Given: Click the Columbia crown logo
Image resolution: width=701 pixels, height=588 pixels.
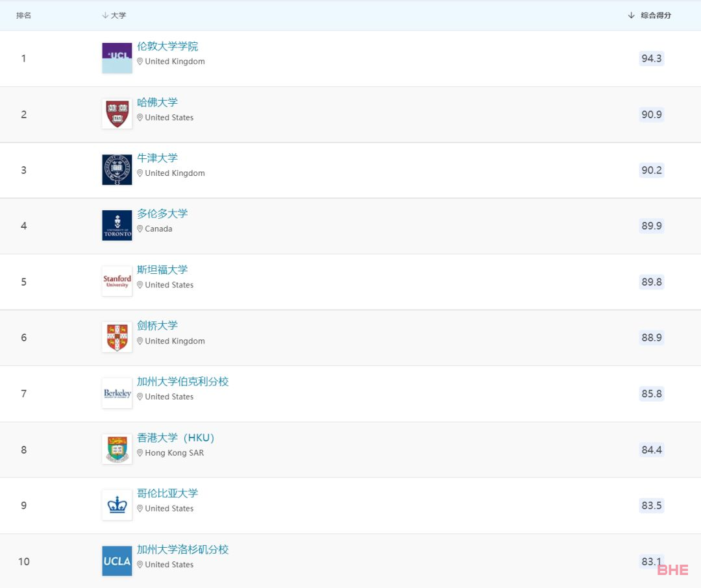Looking at the screenshot, I should [117, 506].
